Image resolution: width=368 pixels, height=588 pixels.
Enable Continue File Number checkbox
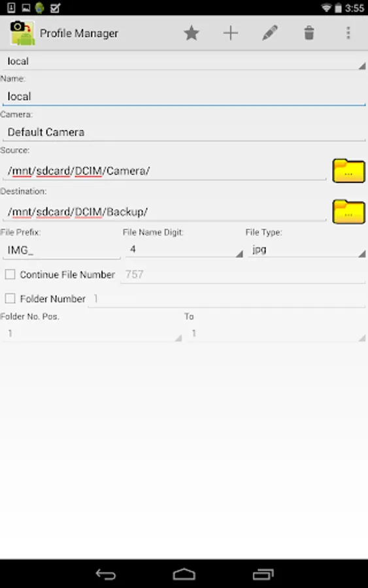point(10,274)
